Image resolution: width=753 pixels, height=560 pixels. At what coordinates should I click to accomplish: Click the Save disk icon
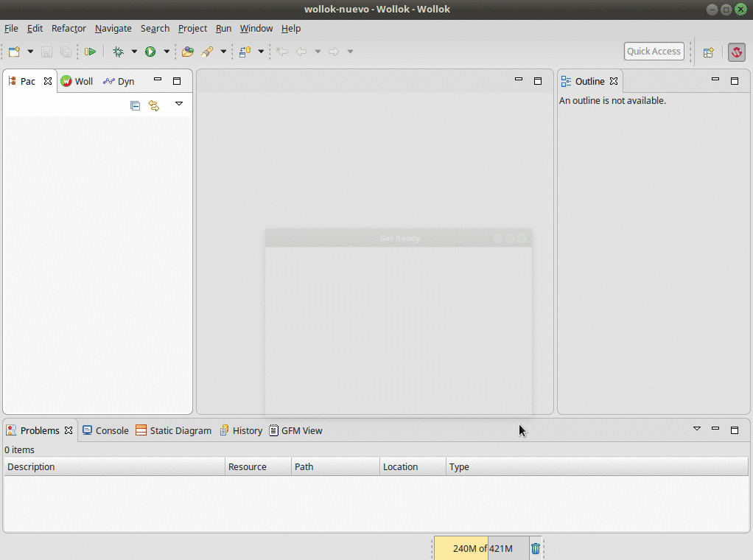click(46, 52)
